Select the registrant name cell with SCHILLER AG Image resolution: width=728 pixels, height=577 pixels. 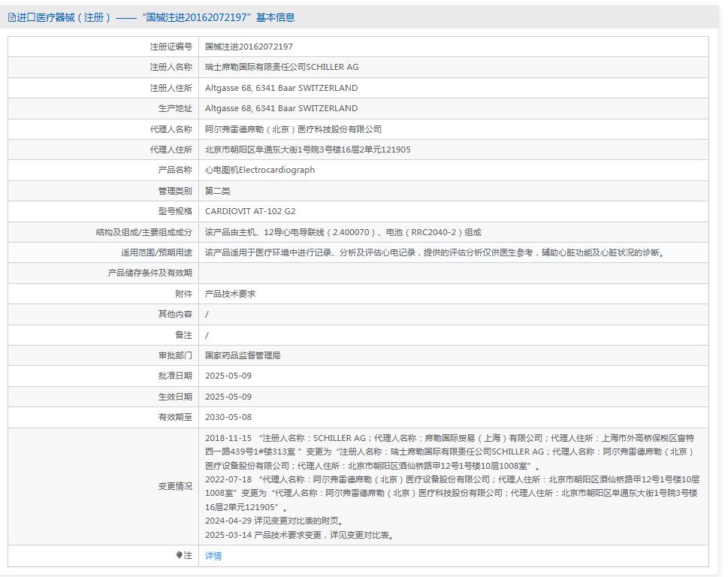282,67
